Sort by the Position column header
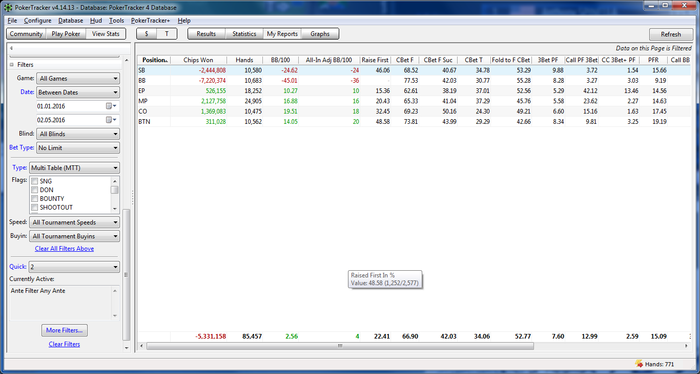This screenshot has width=700, height=374. coord(154,60)
